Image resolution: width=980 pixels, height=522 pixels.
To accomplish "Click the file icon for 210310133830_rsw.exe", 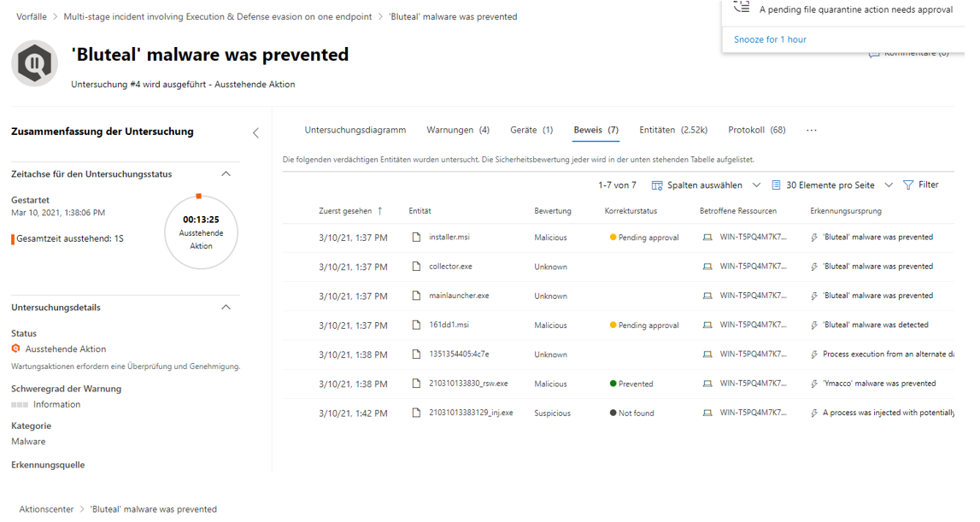I will tap(416, 384).
